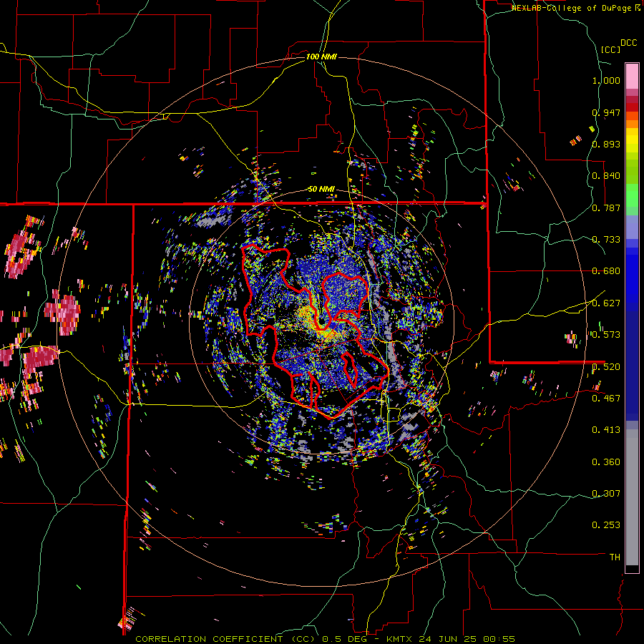Viewport: 644px width, 644px height.
Task: Click the 0.360 scale value
Action: click(x=606, y=462)
